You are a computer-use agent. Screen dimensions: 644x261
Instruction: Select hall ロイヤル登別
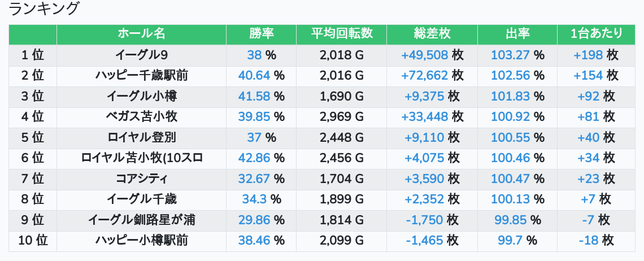[x=141, y=137]
